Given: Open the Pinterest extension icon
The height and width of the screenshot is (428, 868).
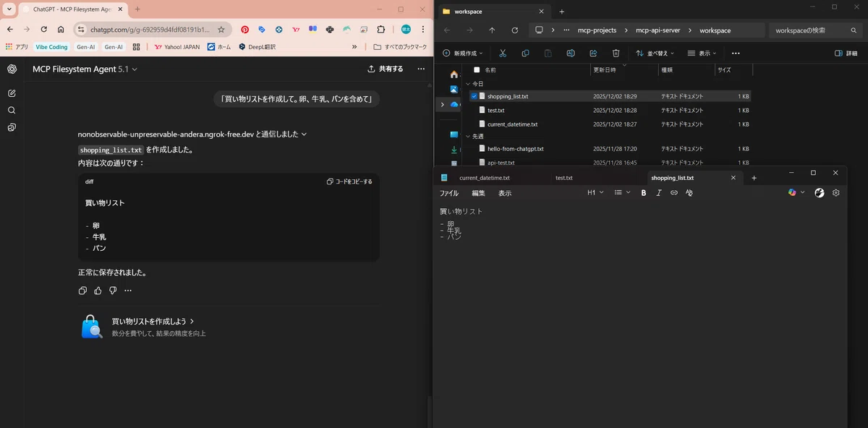Looking at the screenshot, I should coord(244,30).
